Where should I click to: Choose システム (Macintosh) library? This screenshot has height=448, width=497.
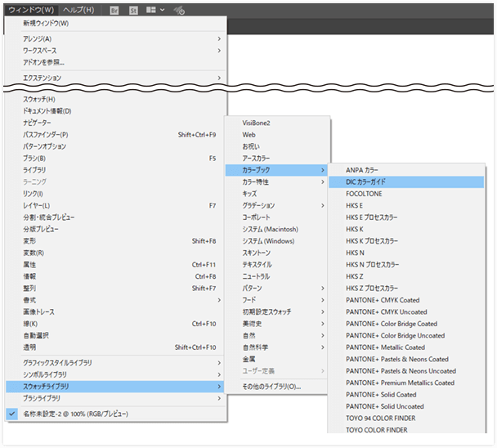pyautogui.click(x=276, y=229)
